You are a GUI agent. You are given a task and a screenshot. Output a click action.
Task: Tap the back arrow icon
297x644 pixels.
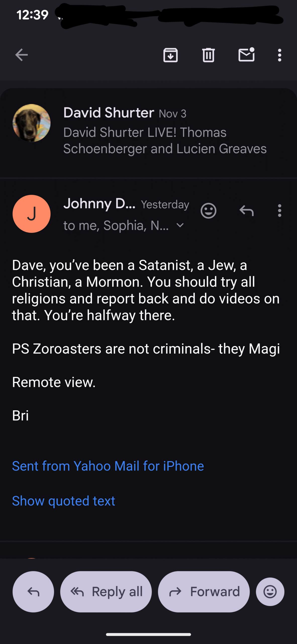tap(21, 55)
